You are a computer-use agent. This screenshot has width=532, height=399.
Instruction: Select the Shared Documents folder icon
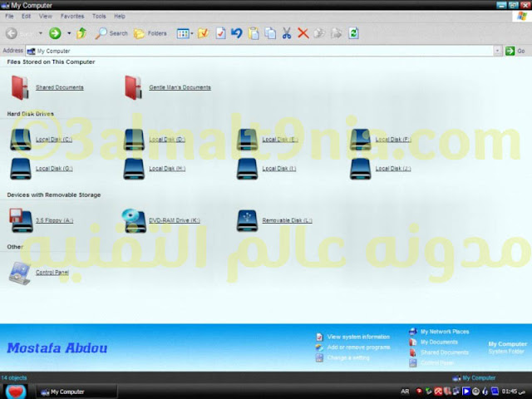coord(20,87)
